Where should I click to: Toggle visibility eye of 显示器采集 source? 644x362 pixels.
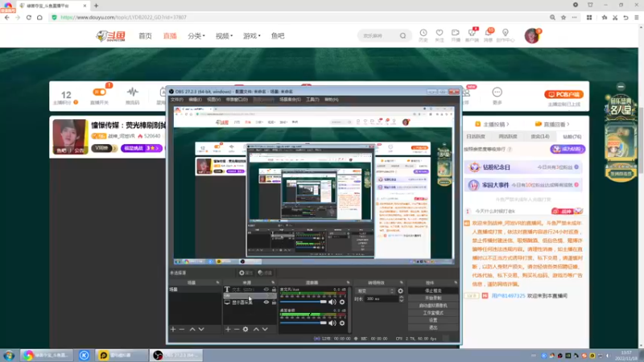coord(266,302)
